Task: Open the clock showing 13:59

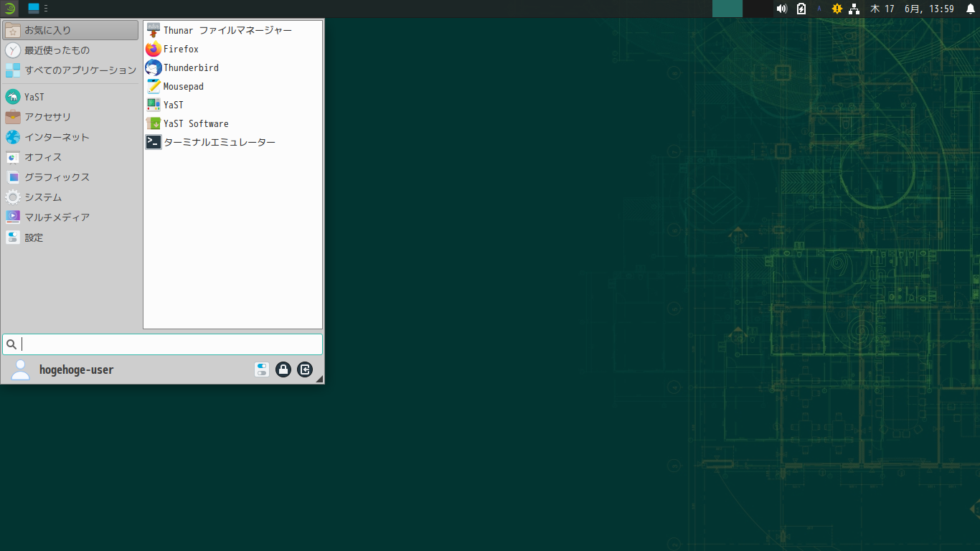Action: point(912,9)
